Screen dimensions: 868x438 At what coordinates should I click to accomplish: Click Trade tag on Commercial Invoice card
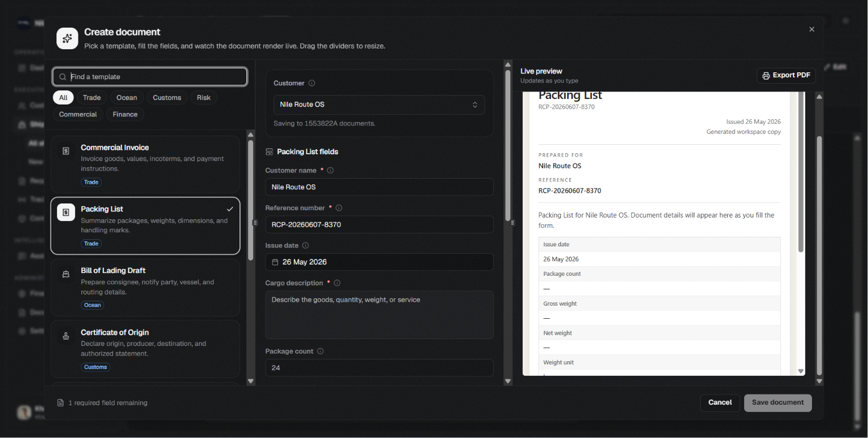[x=91, y=182]
